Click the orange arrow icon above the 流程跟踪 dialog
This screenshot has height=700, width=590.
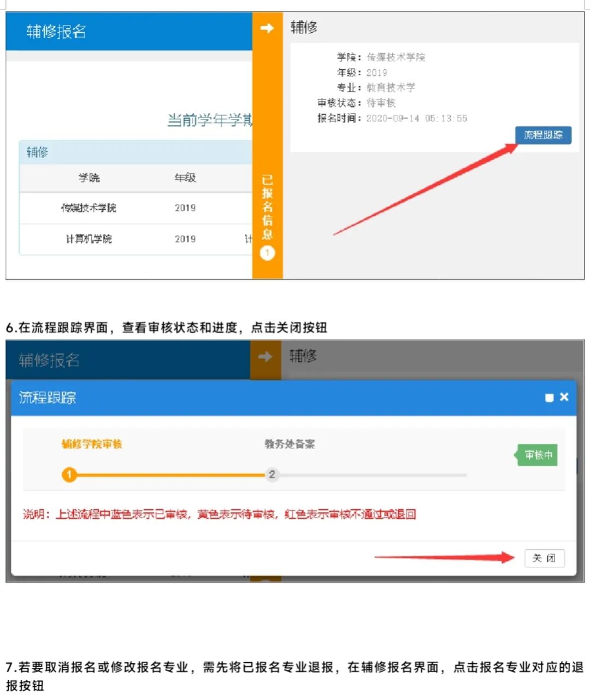click(264, 357)
